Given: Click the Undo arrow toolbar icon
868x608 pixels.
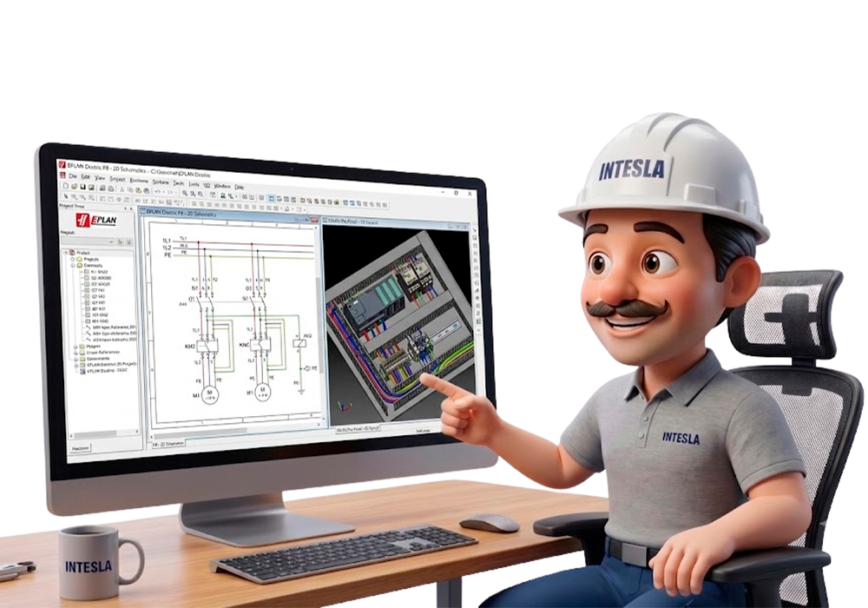Looking at the screenshot, I should coord(157,192).
